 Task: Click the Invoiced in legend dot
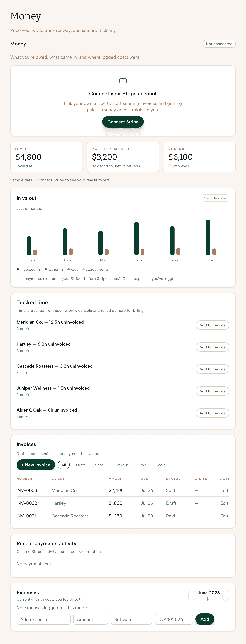(x=18, y=269)
